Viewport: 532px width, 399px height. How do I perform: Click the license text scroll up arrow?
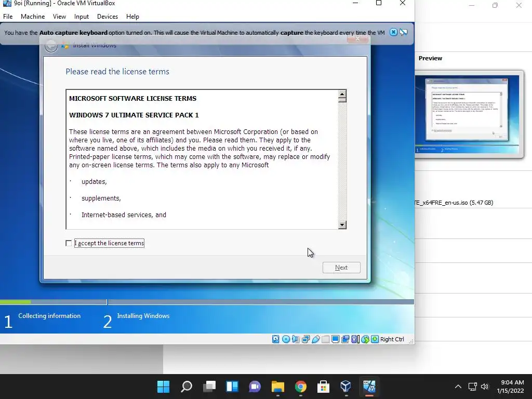click(x=342, y=94)
